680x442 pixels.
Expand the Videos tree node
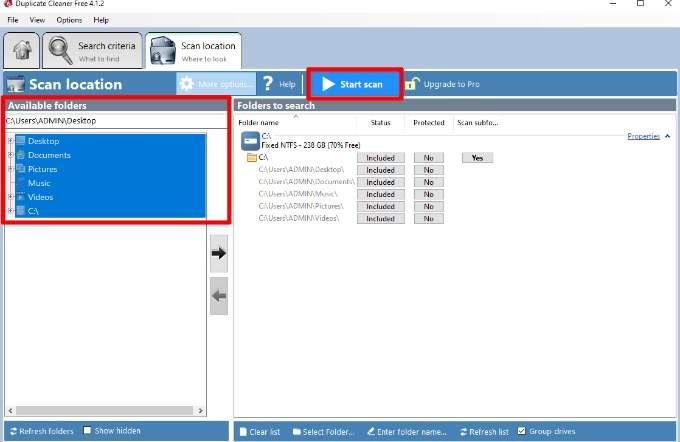10,196
